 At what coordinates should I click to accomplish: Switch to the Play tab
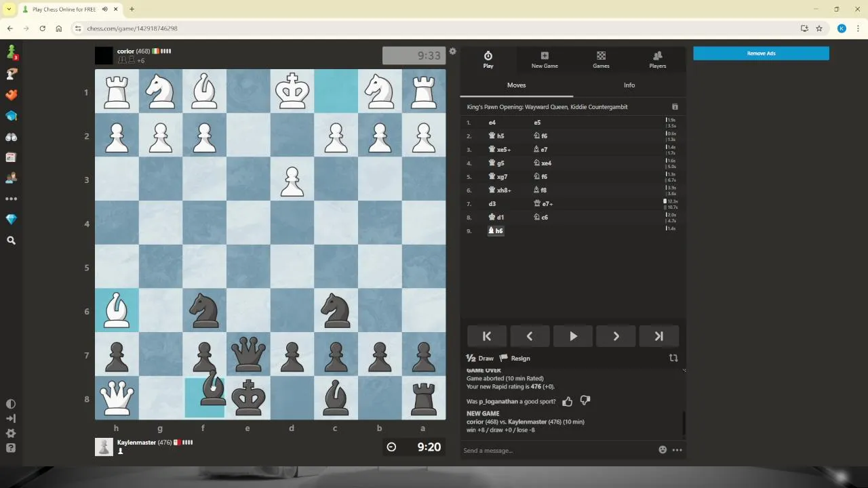pyautogui.click(x=488, y=60)
